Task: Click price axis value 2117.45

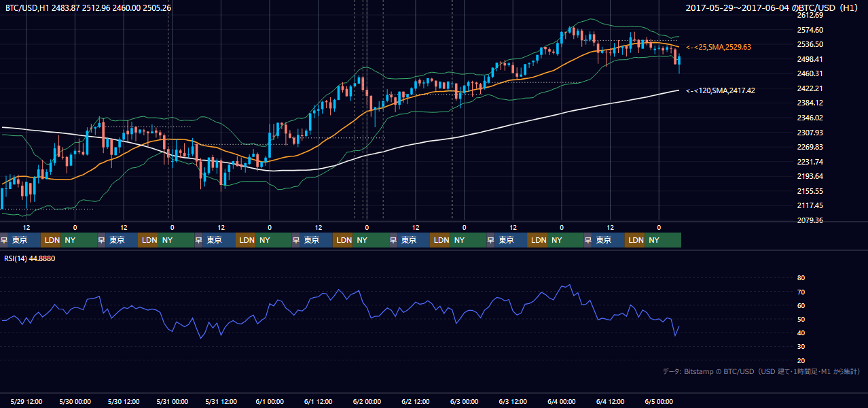Action: (x=810, y=205)
